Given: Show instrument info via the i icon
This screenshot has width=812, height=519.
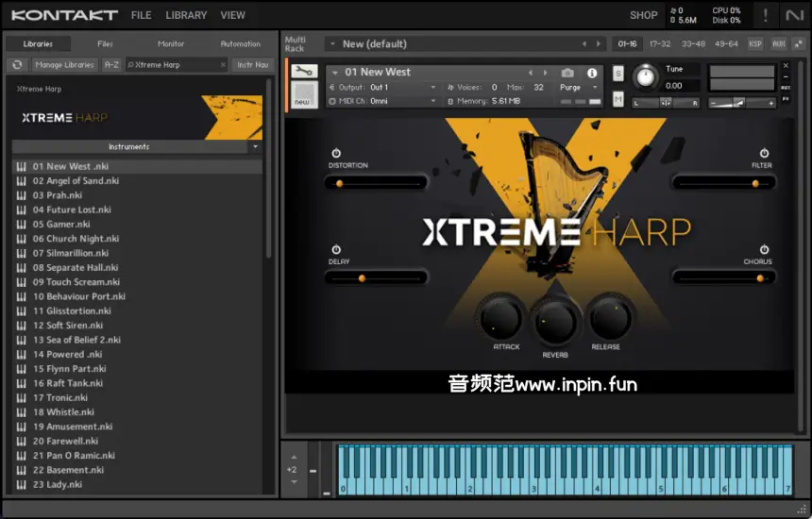Looking at the screenshot, I should click(x=592, y=73).
